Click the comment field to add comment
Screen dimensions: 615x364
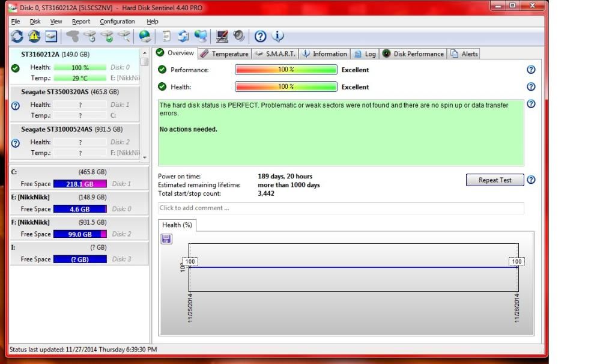click(341, 208)
